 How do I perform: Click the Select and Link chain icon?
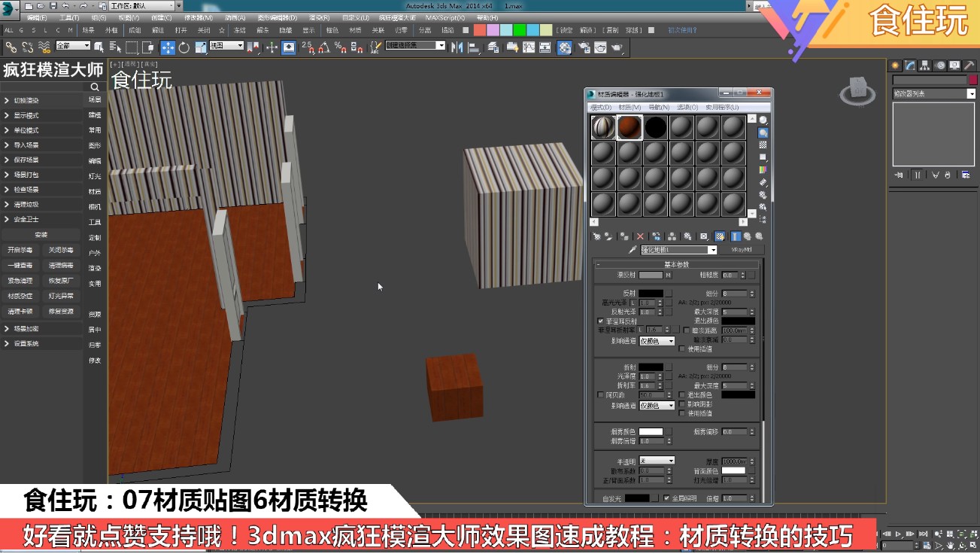point(11,47)
